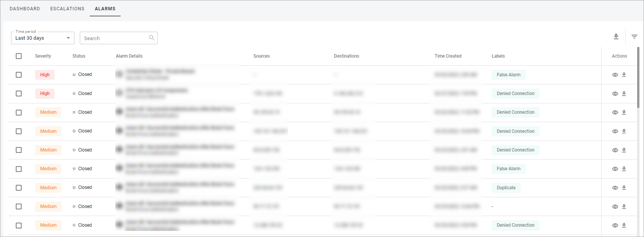The width and height of the screenshot is (644, 237).
Task: Click the Medium severity badge in the Duplicate row
Action: tap(48, 188)
